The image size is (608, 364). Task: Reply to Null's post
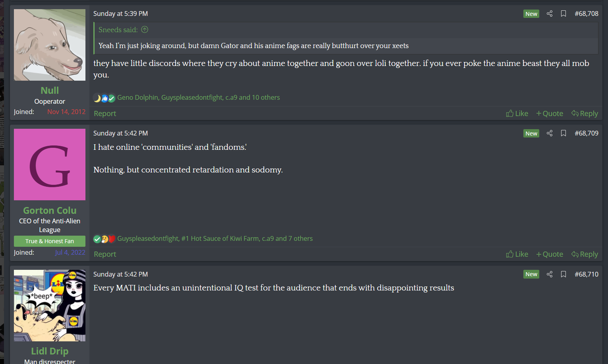click(x=585, y=114)
